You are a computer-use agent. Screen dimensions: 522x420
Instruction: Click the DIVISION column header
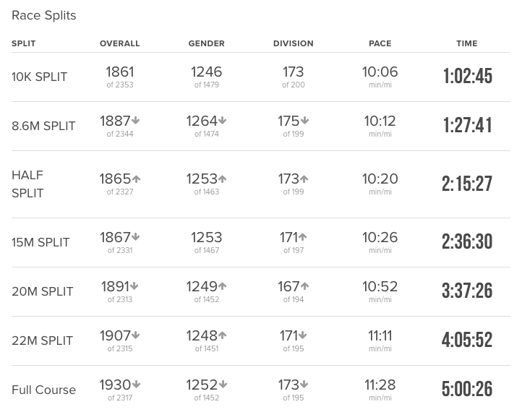click(294, 43)
